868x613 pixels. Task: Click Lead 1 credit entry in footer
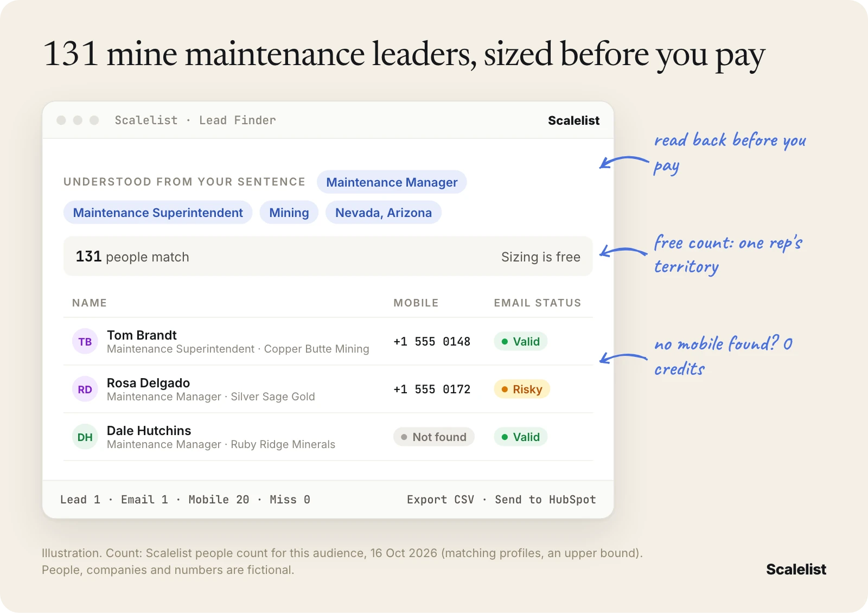[80, 500]
